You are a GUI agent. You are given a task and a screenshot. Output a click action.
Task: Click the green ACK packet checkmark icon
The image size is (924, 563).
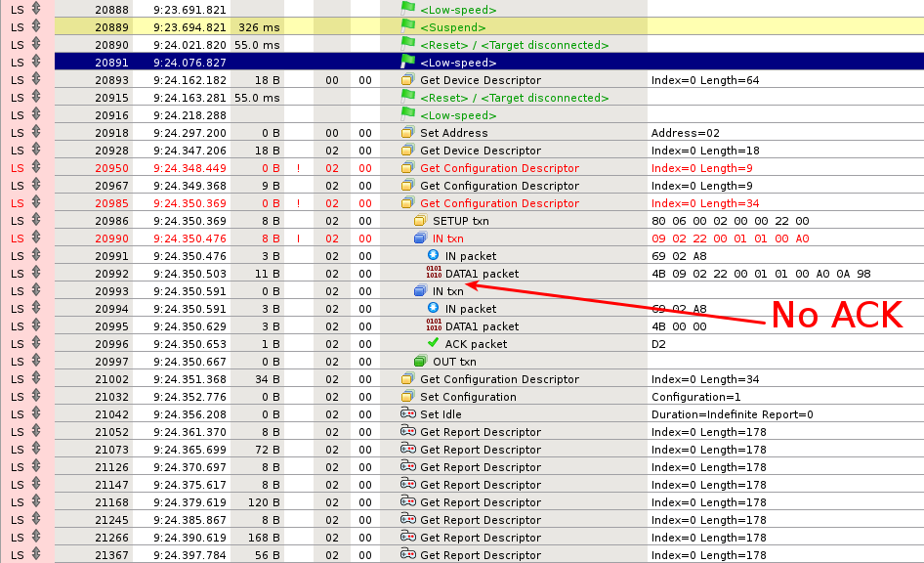click(432, 344)
